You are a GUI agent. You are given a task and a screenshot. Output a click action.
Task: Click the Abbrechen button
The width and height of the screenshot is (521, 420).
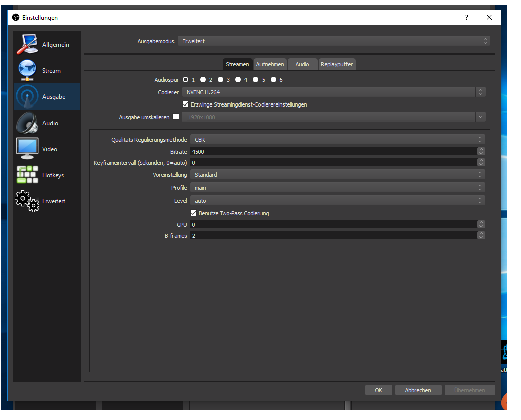coord(418,390)
